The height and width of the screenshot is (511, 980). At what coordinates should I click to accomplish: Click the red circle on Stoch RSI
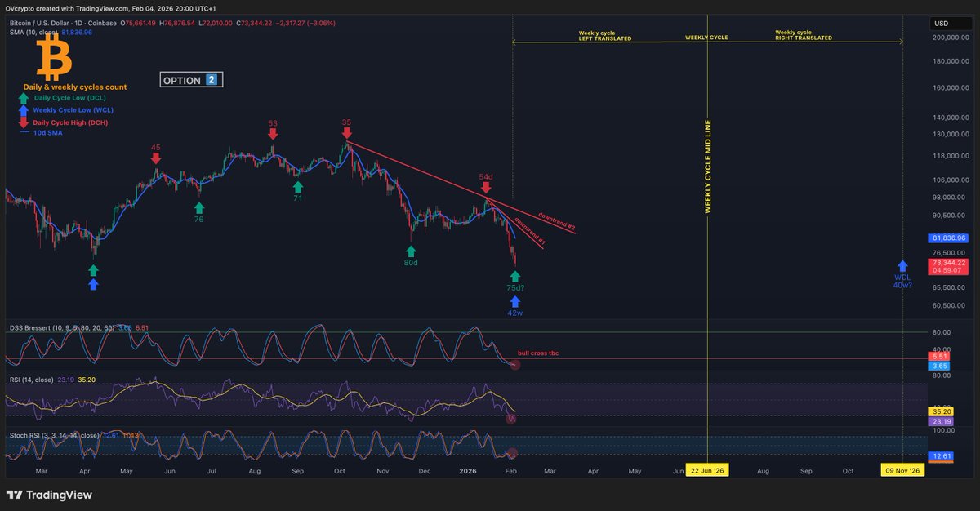512,453
